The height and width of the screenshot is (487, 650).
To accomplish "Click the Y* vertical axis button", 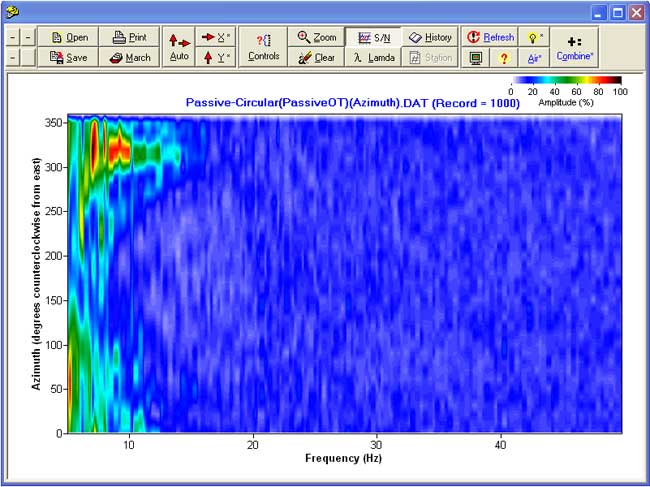I will coord(216,57).
